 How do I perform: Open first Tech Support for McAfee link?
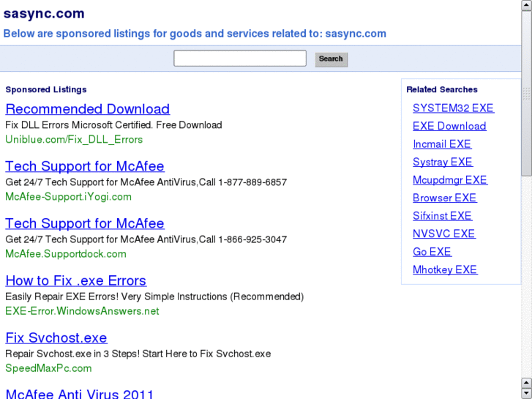pyautogui.click(x=85, y=166)
